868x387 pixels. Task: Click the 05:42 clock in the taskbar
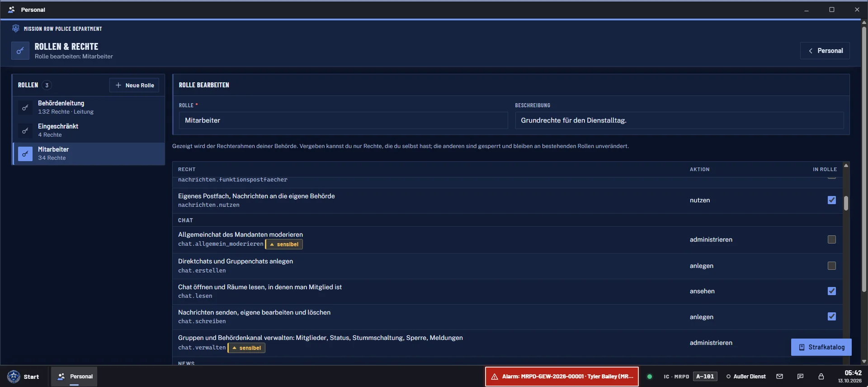(853, 373)
